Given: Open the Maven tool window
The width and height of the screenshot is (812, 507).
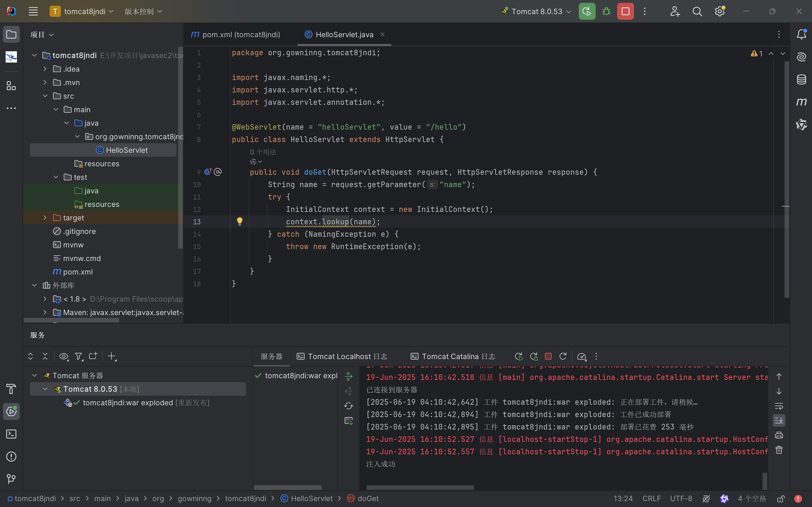Looking at the screenshot, I should [801, 102].
